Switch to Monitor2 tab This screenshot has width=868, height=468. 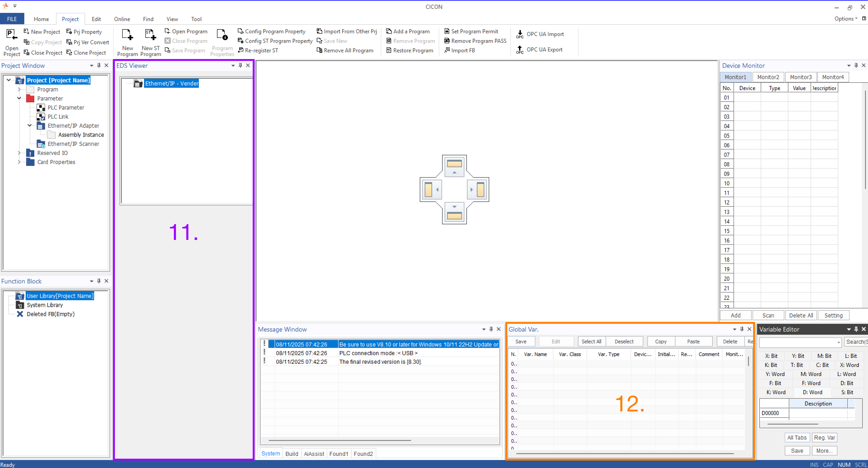pyautogui.click(x=768, y=77)
